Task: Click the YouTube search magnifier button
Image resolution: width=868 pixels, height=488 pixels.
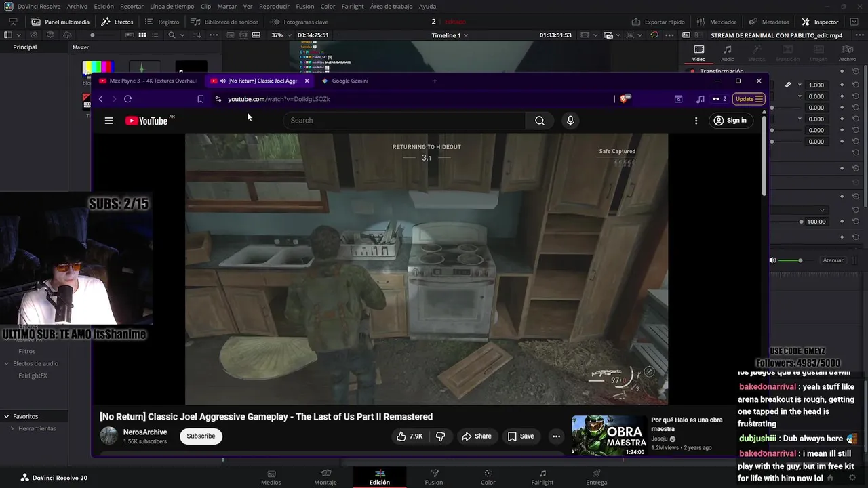Action: coord(539,121)
